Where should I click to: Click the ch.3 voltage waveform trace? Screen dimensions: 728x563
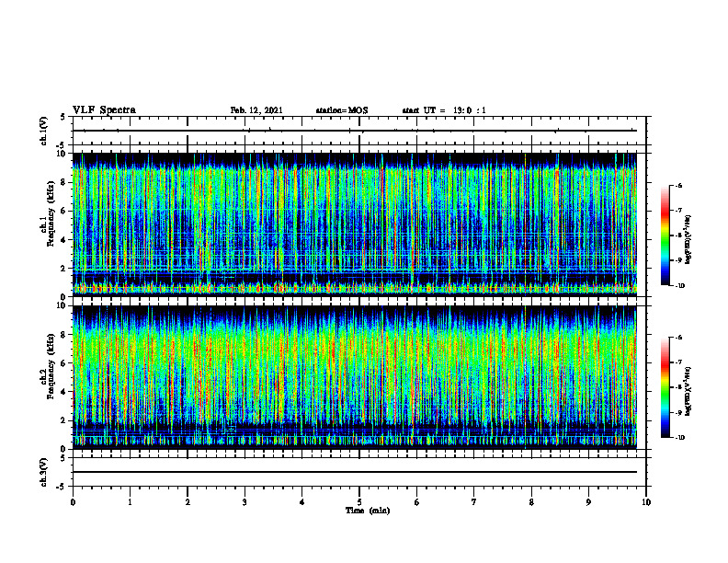tap(354, 472)
